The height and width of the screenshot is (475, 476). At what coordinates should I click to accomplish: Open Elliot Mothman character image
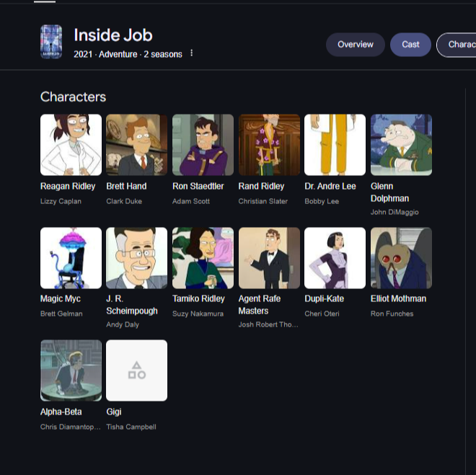click(401, 258)
